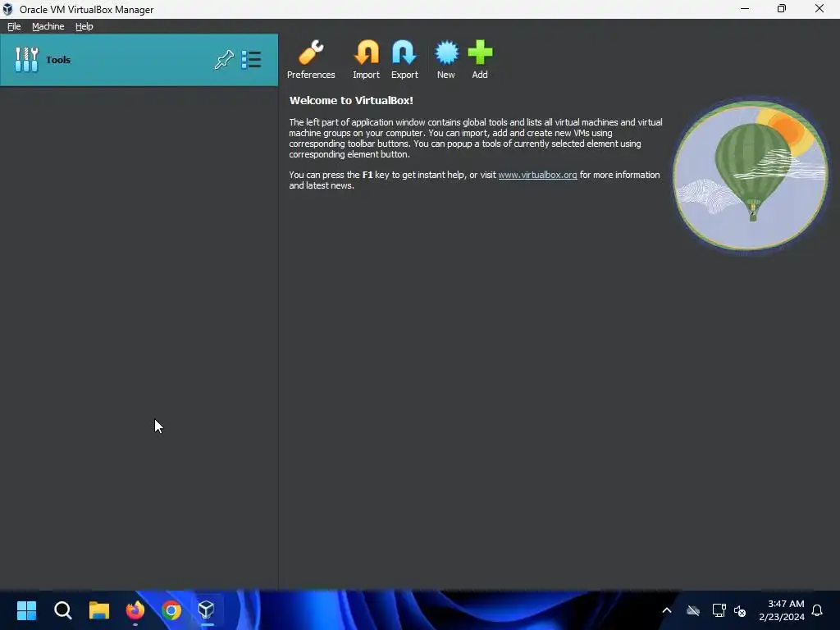Restore down the VirtualBox window
Viewport: 840px width, 630px height.
(782, 8)
